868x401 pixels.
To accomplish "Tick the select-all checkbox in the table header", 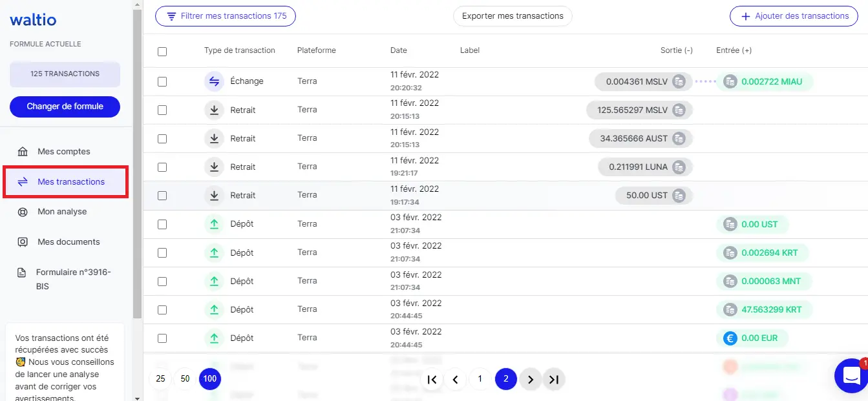I will (162, 51).
